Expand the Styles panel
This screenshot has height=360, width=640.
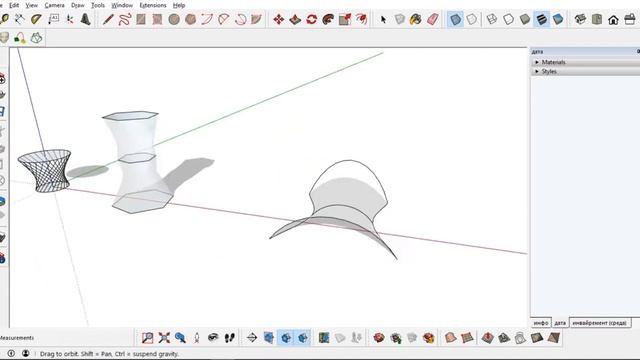(585, 71)
